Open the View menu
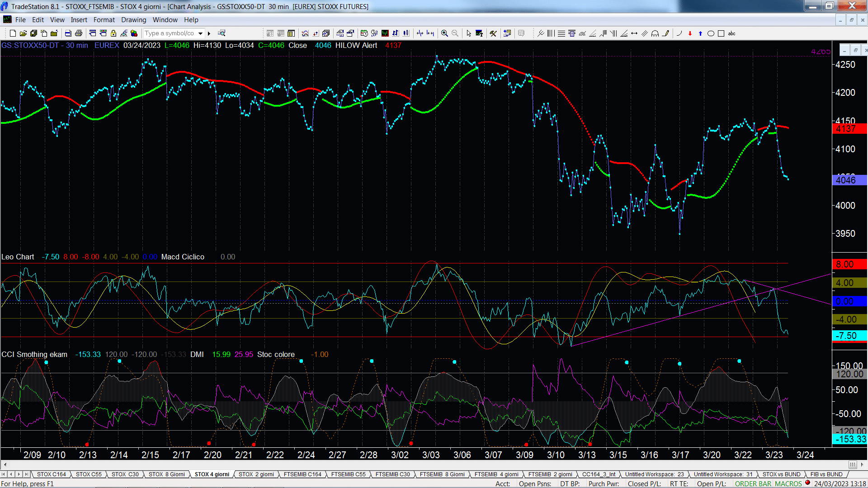The image size is (868, 488). (x=57, y=20)
